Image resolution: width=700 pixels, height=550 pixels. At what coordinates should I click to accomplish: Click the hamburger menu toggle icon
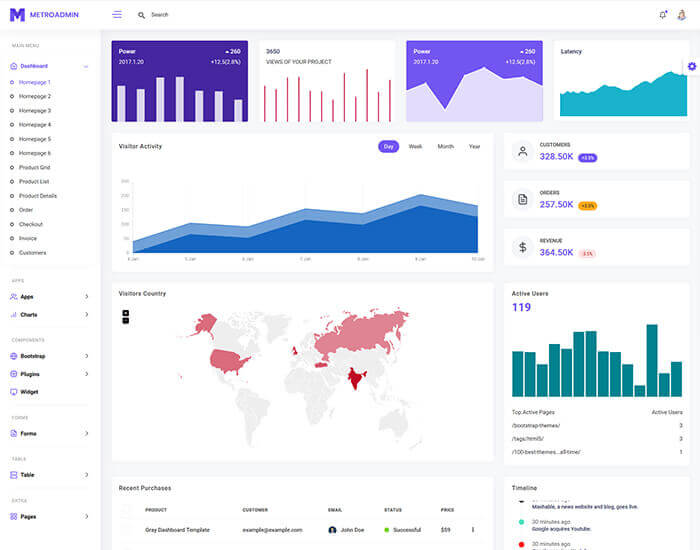pyautogui.click(x=117, y=15)
